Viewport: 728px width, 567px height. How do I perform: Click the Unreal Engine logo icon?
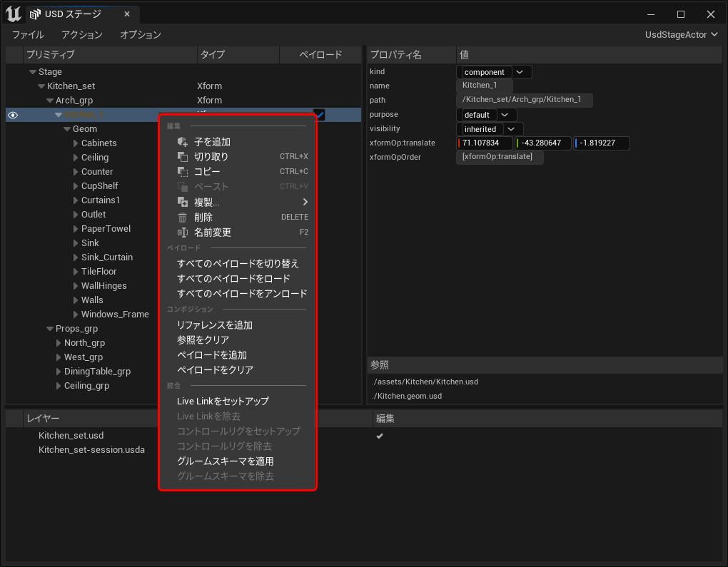coord(13,14)
